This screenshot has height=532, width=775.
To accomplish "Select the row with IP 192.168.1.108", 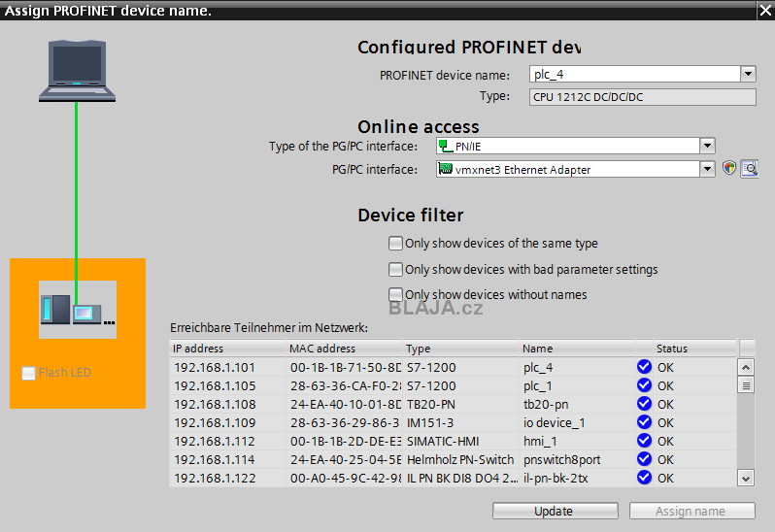I will click(454, 404).
